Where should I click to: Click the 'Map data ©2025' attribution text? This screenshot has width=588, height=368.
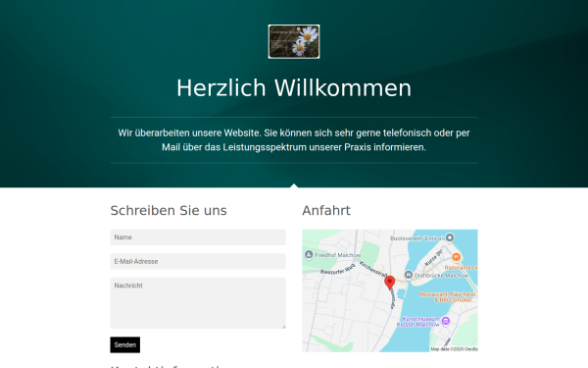(x=454, y=349)
